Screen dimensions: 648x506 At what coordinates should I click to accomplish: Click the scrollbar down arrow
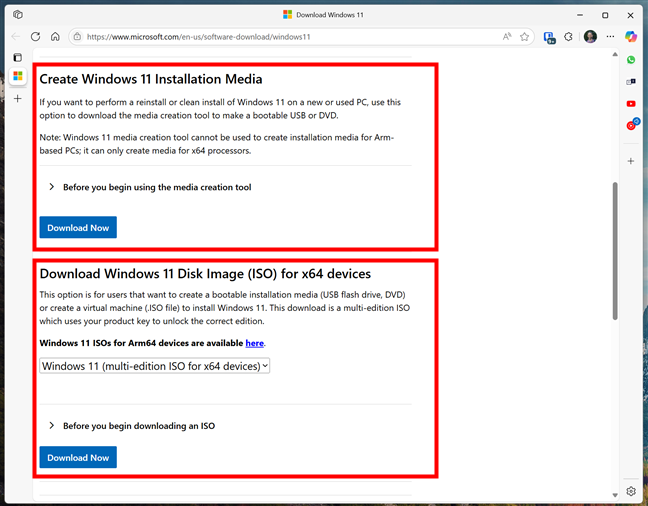(615, 495)
